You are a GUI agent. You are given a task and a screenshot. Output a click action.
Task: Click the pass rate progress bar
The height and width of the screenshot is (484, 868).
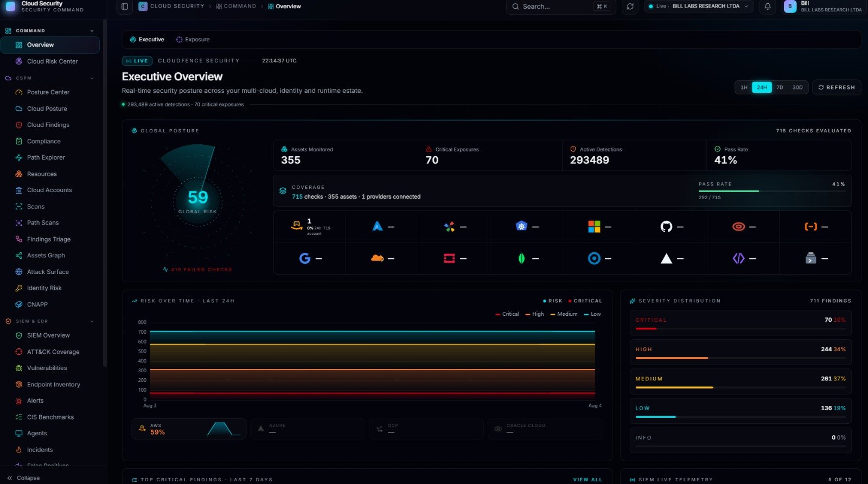click(771, 191)
